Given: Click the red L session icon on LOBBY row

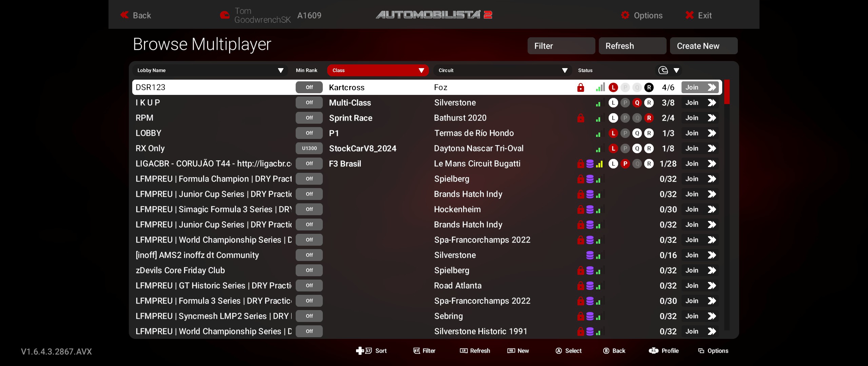Looking at the screenshot, I should coord(613,133).
